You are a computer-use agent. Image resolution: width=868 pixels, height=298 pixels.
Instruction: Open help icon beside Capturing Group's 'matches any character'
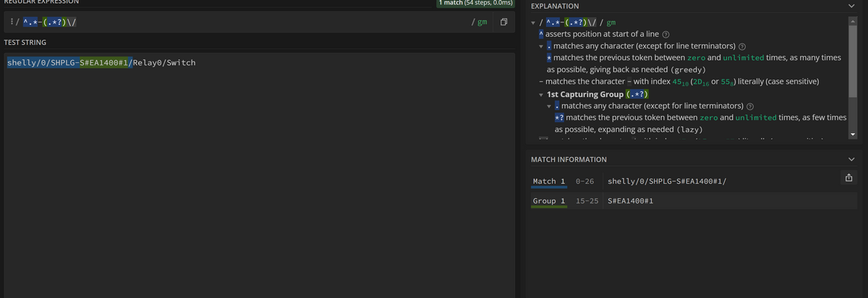[x=750, y=106]
